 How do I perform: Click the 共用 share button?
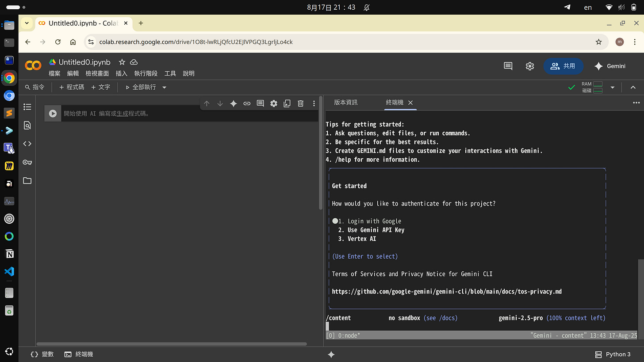point(563,66)
